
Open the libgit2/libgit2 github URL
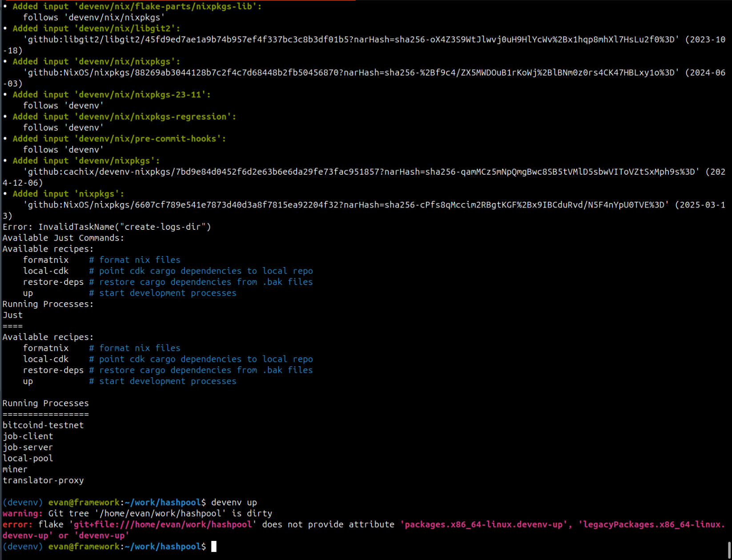pos(351,40)
